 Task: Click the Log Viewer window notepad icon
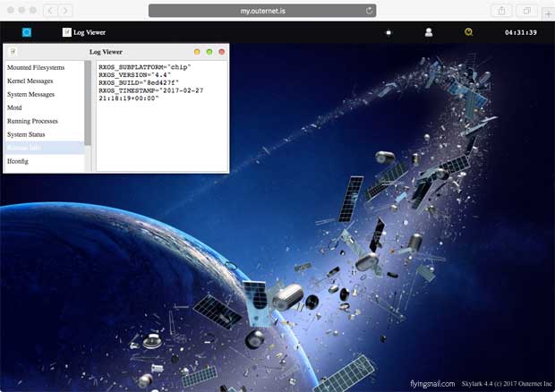click(x=13, y=52)
